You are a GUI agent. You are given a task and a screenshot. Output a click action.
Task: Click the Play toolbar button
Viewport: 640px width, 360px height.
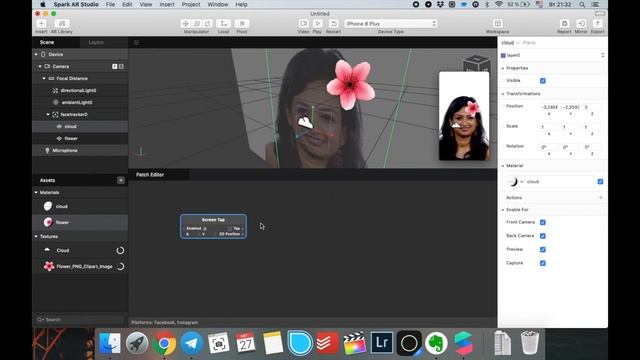coord(318,24)
